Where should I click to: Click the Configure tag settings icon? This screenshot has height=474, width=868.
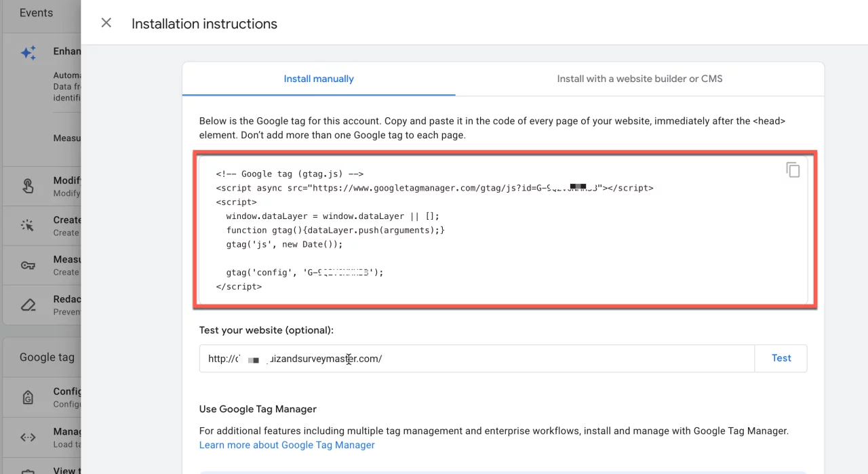[x=28, y=397]
